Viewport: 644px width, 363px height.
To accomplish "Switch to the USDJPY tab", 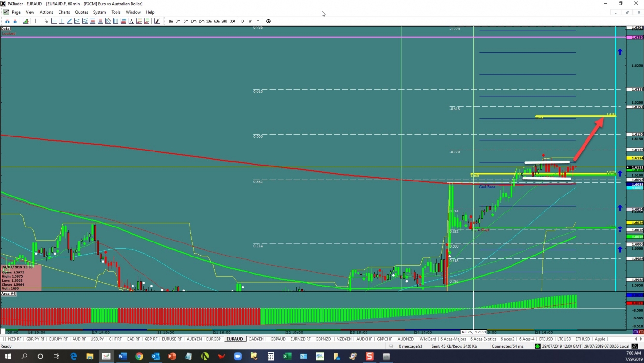I will click(x=97, y=339).
